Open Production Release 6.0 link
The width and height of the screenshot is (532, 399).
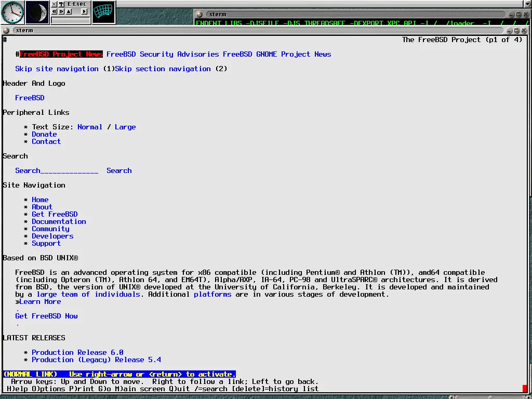[x=77, y=352]
